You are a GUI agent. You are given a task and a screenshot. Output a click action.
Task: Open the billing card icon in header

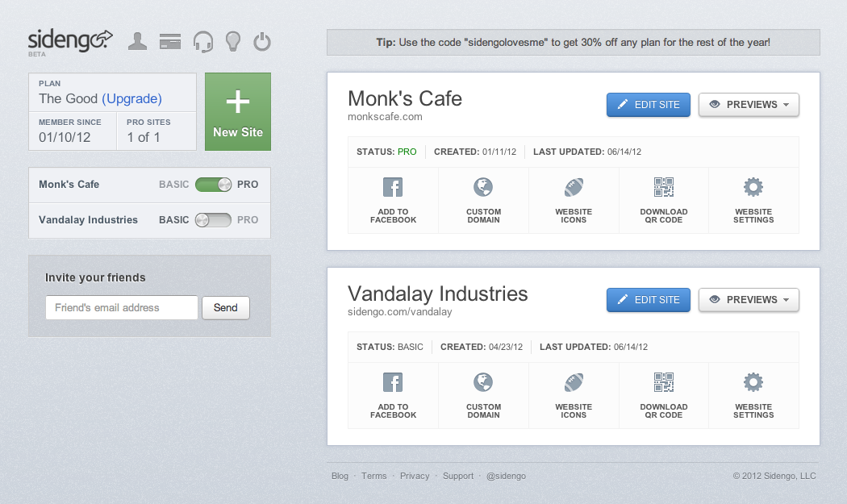169,40
